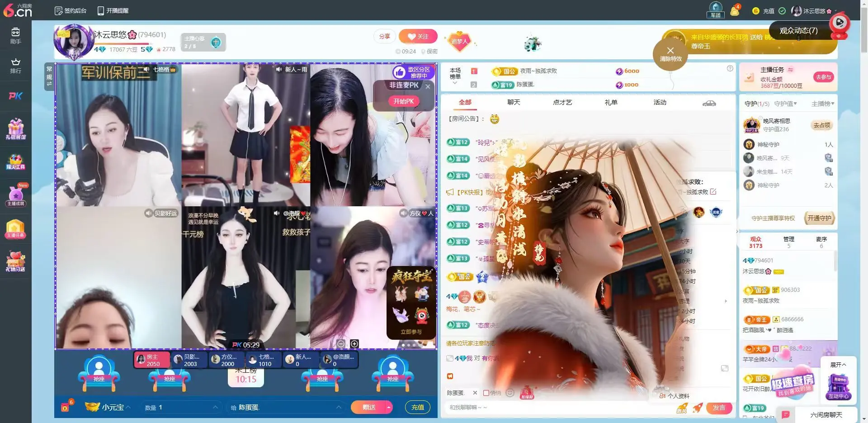Screen dimensions: 868x423
Task: Click the 6.cn site logo
Action: click(x=17, y=10)
